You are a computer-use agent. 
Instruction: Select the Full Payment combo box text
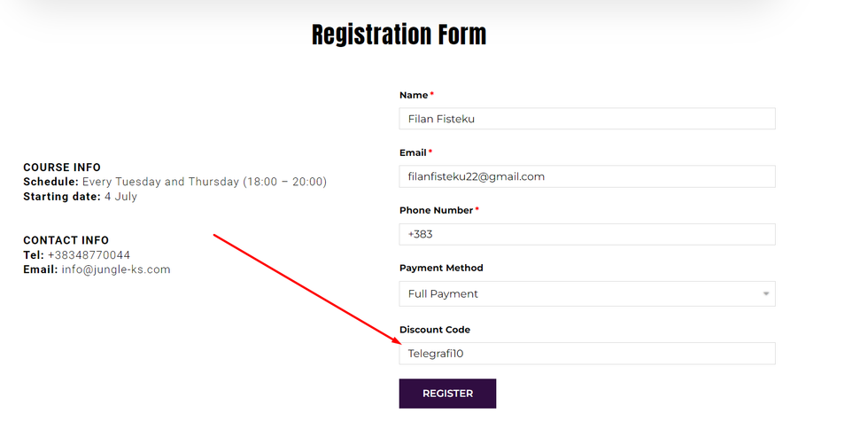444,294
